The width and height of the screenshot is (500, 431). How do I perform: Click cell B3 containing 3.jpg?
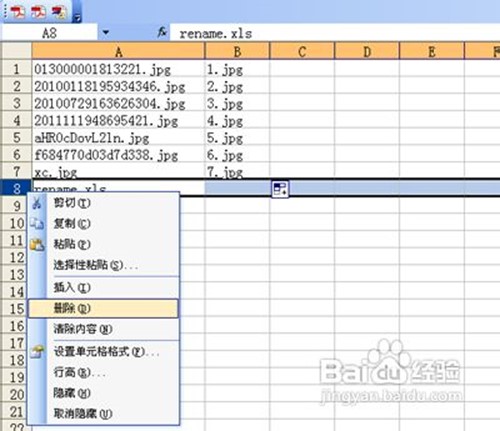coord(237,103)
